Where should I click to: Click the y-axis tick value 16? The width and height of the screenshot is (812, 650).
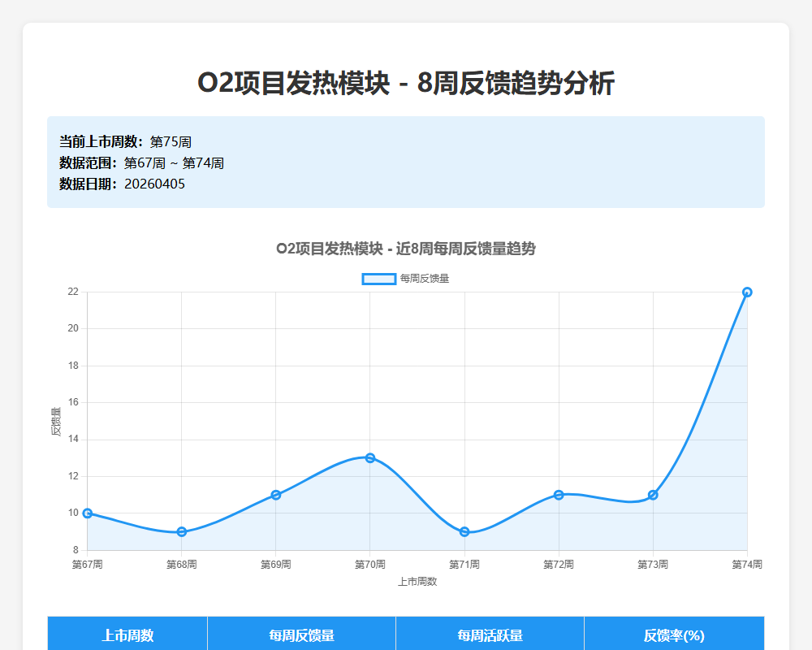pos(73,403)
